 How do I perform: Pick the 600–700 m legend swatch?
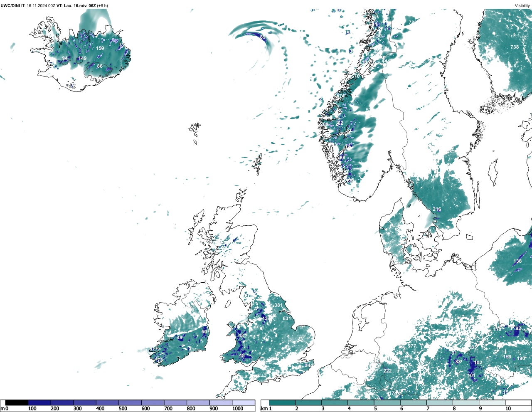(x=153, y=403)
